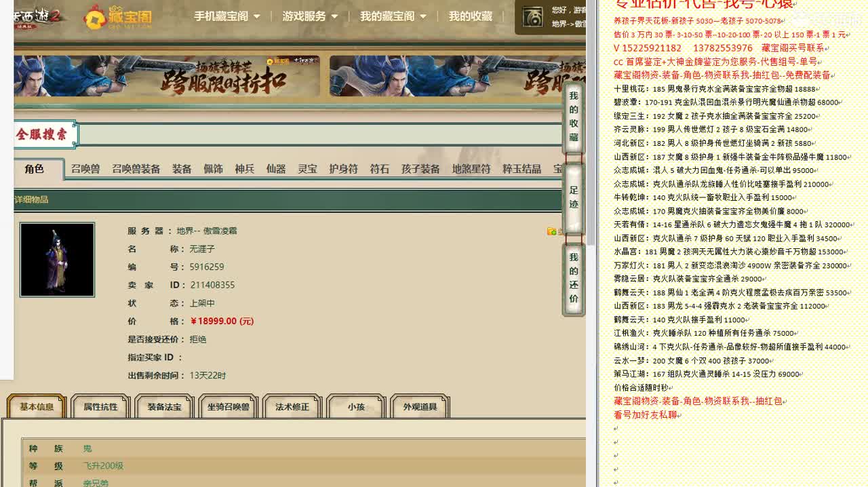Select the 符石 category tab
Screen dimensions: 868x487
tap(379, 169)
